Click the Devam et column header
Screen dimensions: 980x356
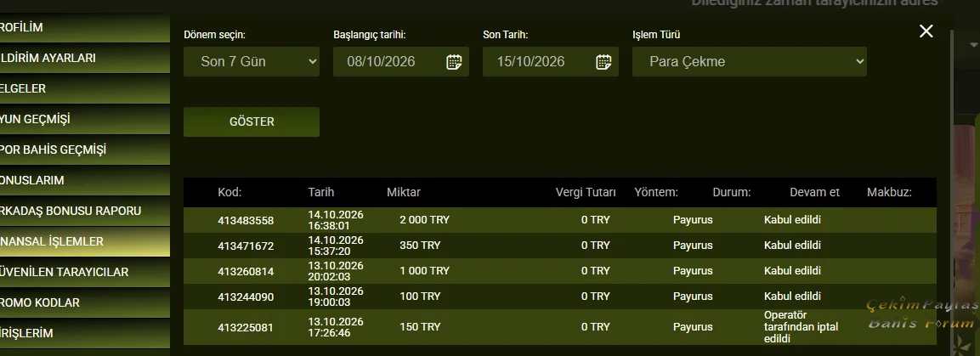coord(814,192)
